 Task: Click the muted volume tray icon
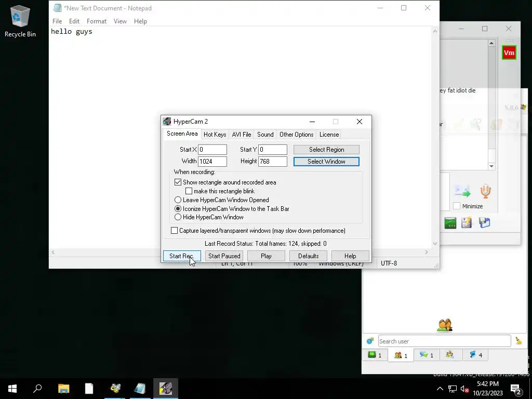[464, 389]
